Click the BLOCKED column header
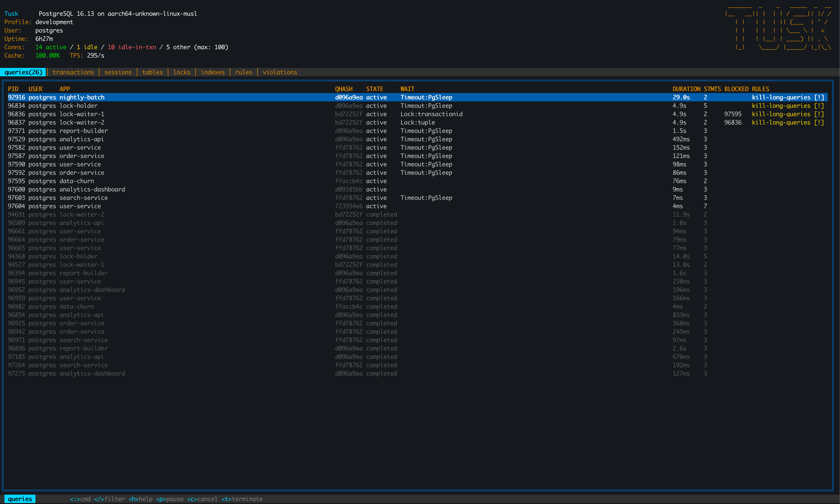This screenshot has width=840, height=504. point(736,89)
